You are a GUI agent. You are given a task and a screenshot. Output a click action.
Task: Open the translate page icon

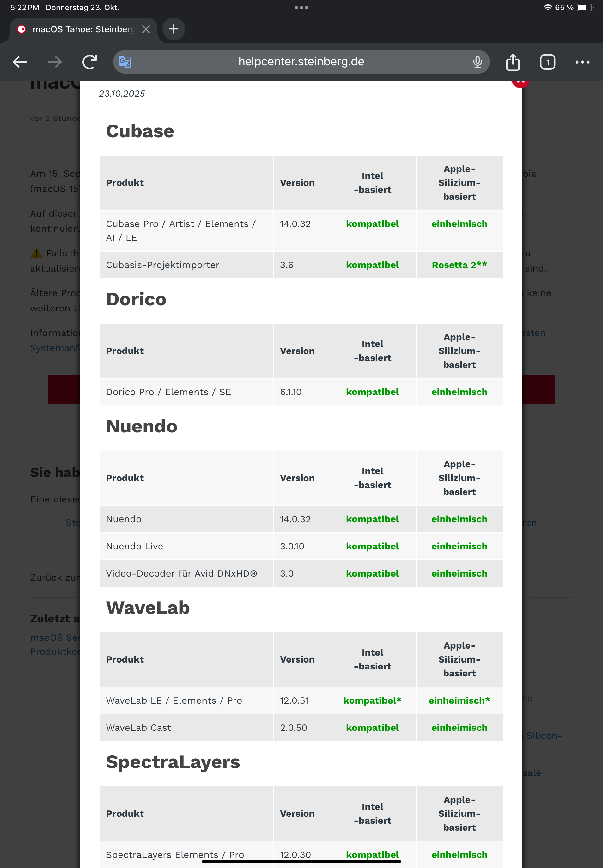click(x=125, y=62)
